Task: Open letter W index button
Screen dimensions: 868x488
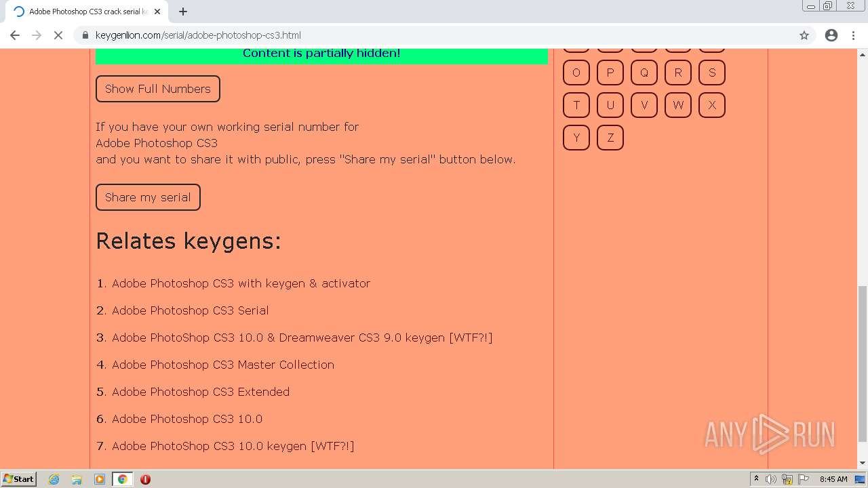Action: [678, 105]
